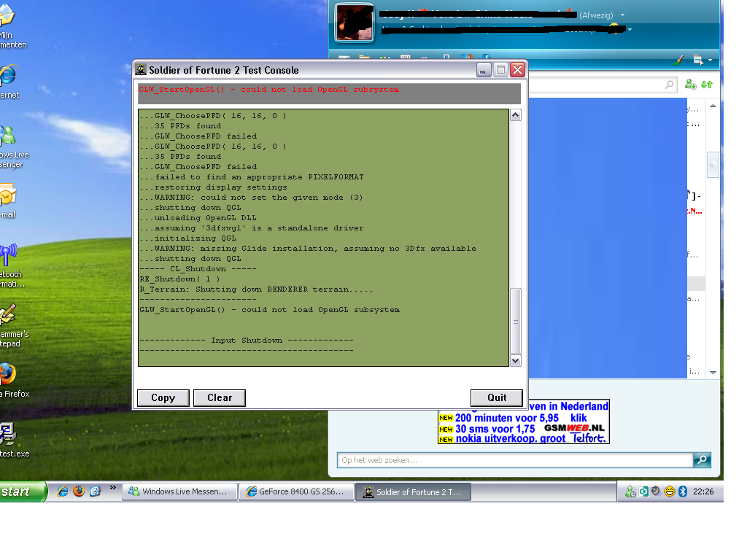
Task: Click the console log scrollbar thumb
Action: coord(516,321)
